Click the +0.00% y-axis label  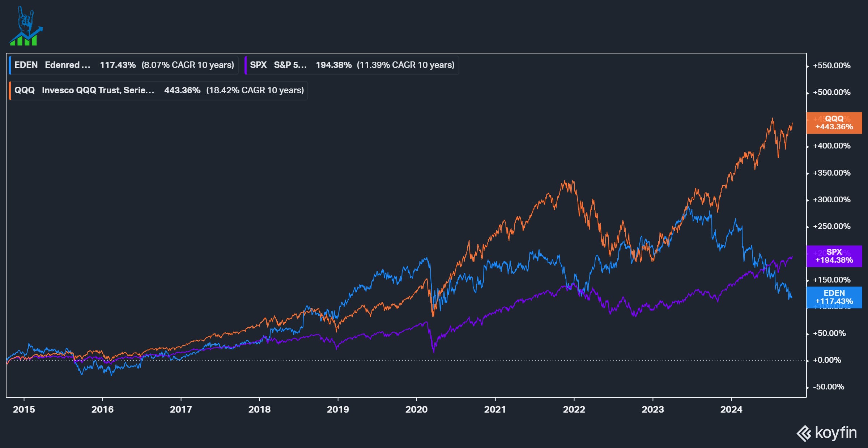pyautogui.click(x=827, y=360)
